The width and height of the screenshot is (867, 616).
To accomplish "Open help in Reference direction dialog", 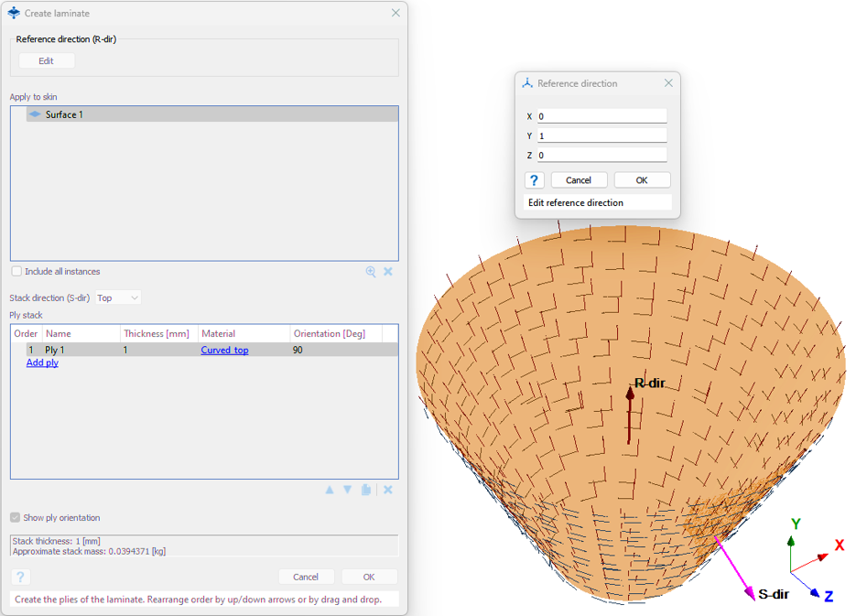I will tap(535, 180).
